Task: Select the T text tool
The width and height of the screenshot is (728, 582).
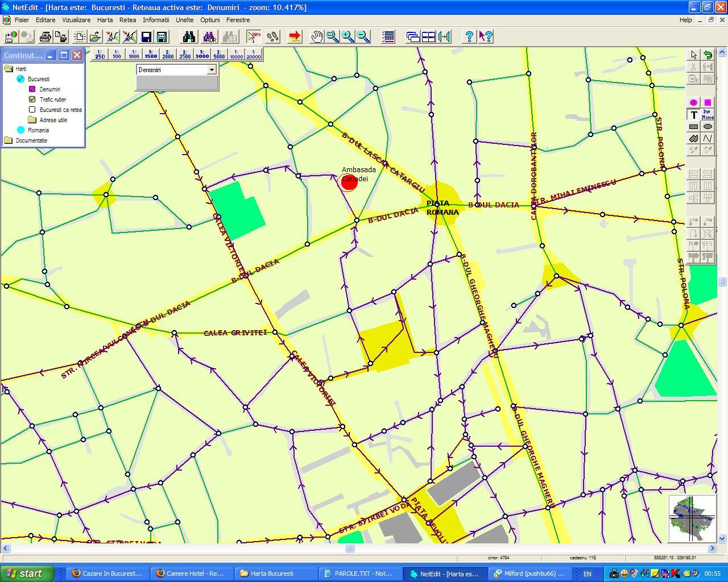Action: pyautogui.click(x=693, y=115)
